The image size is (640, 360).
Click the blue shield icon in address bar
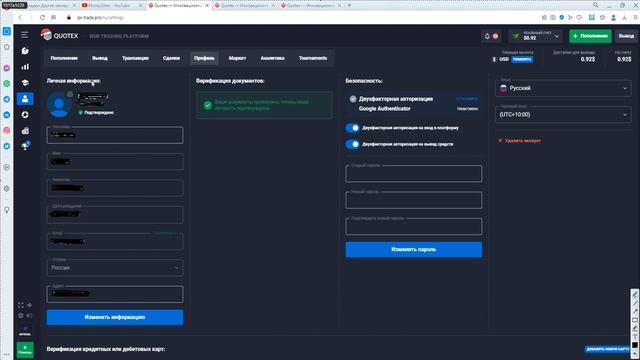click(562, 17)
